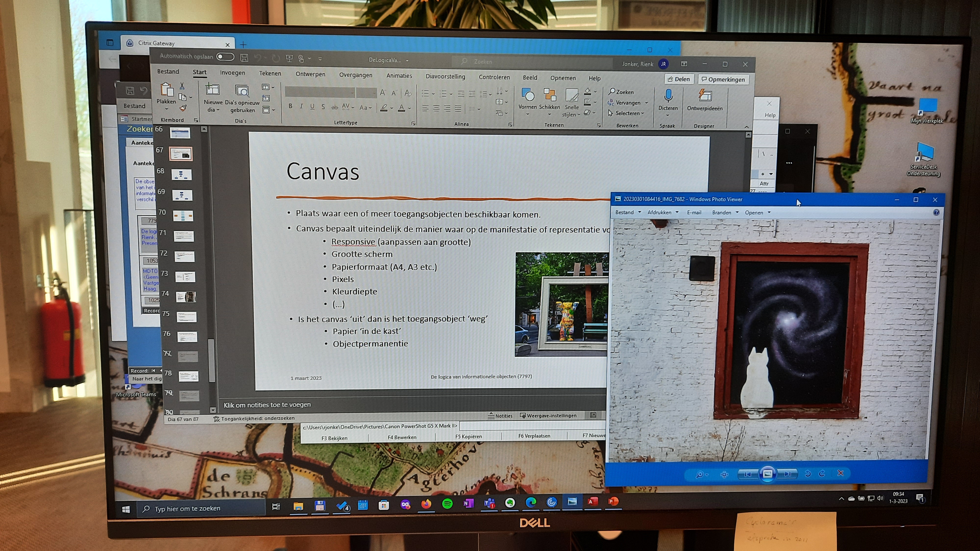Switch to the Invoegen ribbon tab
This screenshot has width=980, height=551.
point(233,73)
